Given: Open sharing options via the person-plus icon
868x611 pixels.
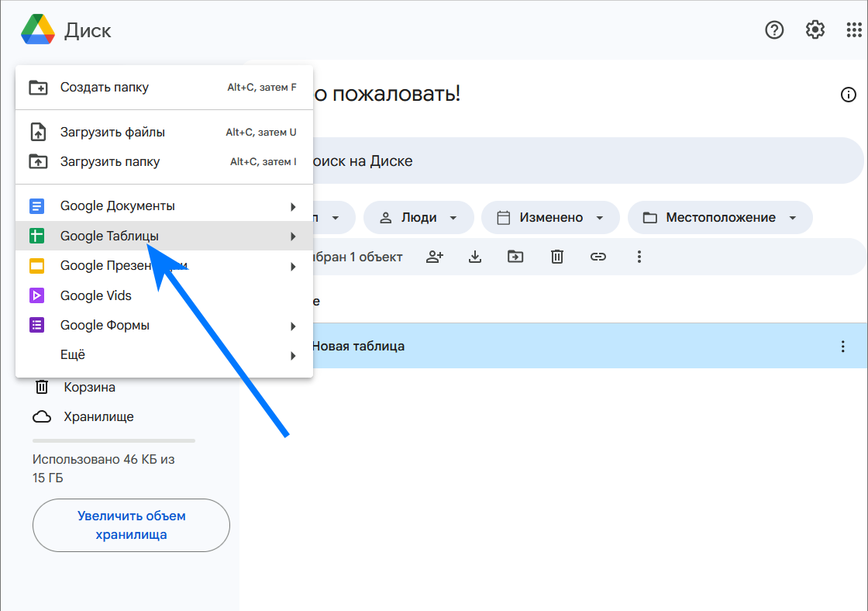Looking at the screenshot, I should coord(435,257).
